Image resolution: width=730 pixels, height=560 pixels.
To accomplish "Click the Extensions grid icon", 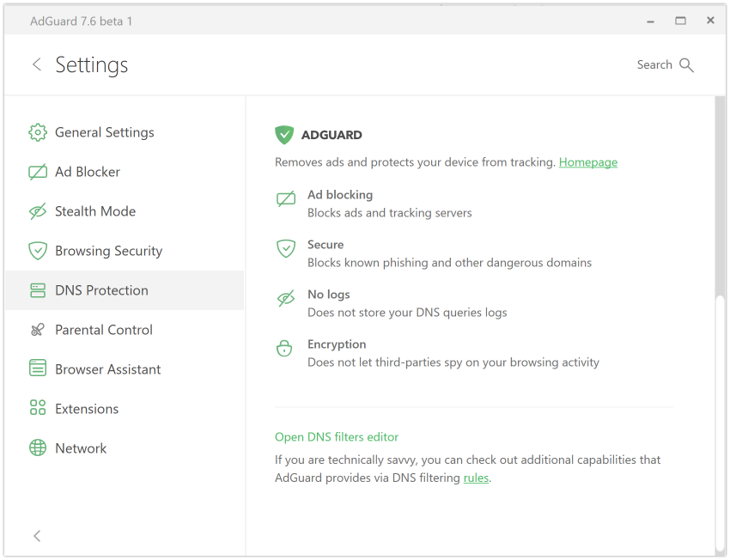I will [x=37, y=408].
